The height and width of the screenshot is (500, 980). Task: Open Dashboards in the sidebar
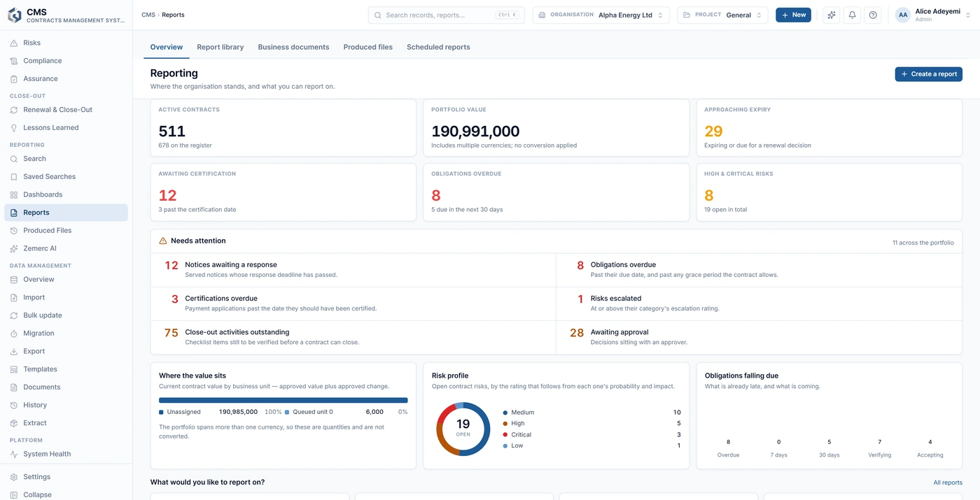[66, 194]
